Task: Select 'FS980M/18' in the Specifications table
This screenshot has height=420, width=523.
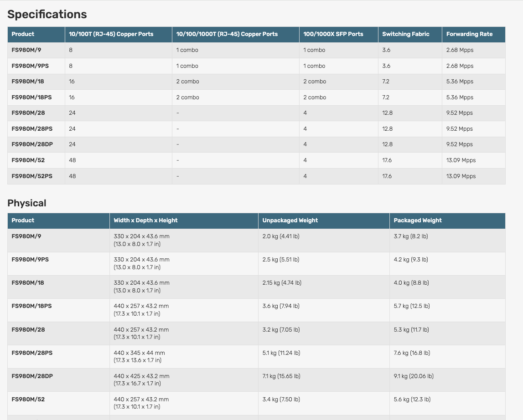Action: 28,82
